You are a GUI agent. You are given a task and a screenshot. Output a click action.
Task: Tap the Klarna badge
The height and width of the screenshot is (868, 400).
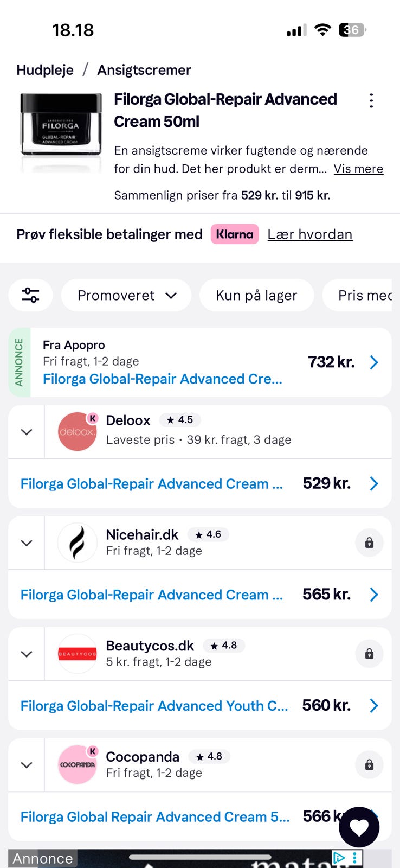tap(235, 234)
